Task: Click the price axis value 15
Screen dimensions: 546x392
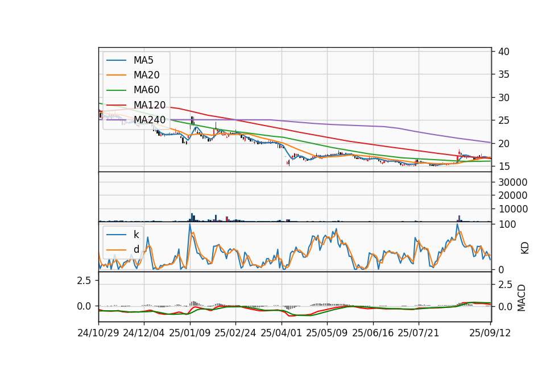Action: point(504,166)
